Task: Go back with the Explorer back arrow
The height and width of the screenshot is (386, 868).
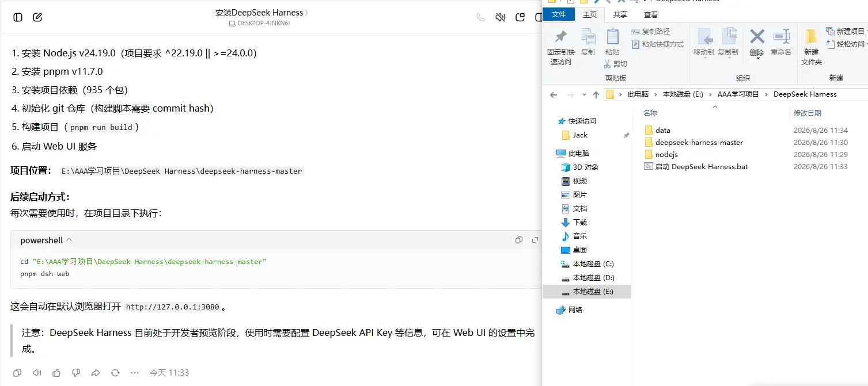Action: tap(554, 94)
